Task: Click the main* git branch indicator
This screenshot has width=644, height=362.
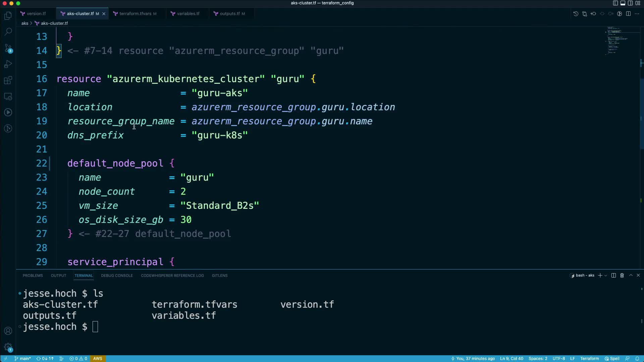Action: click(x=22, y=359)
